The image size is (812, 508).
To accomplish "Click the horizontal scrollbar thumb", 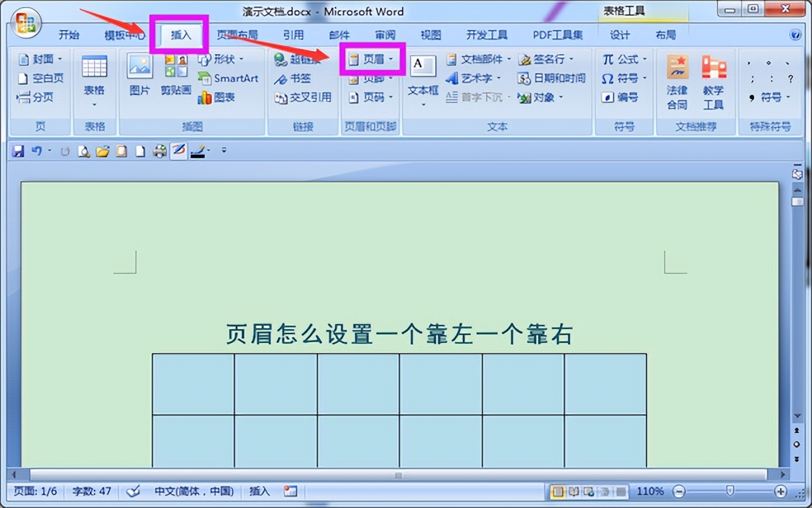I will point(398,475).
